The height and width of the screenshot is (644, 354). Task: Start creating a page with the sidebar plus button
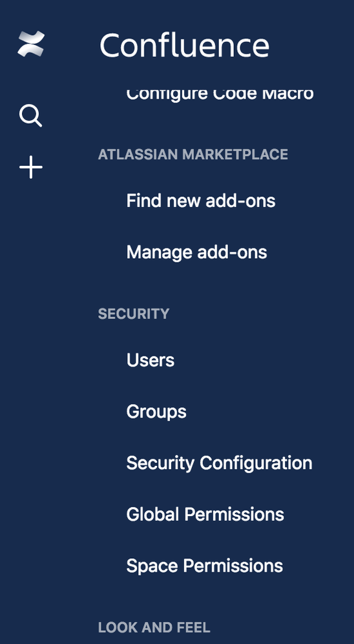click(x=31, y=167)
